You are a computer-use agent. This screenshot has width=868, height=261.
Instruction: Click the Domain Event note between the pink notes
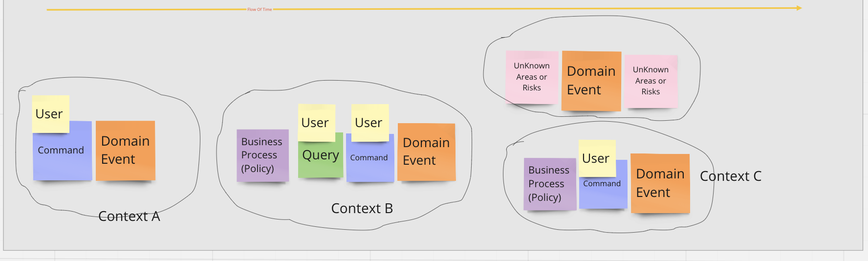tap(591, 81)
